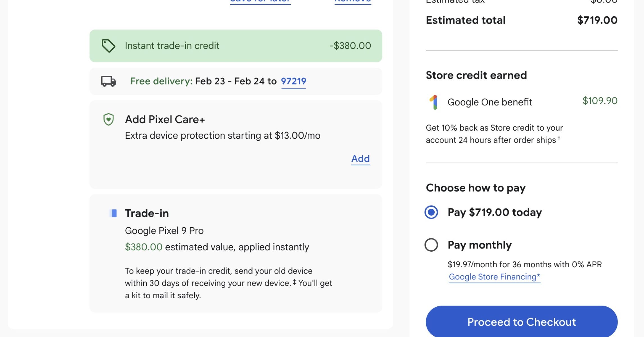The image size is (644, 337).
Task: Change delivery ZIP code 97219
Action: point(293,81)
